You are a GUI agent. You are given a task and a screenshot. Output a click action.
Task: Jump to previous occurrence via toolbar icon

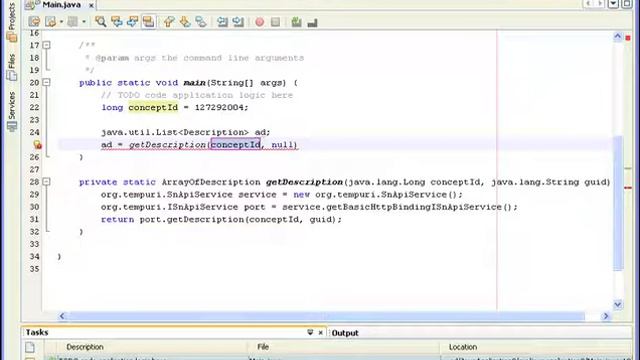tap(117, 22)
